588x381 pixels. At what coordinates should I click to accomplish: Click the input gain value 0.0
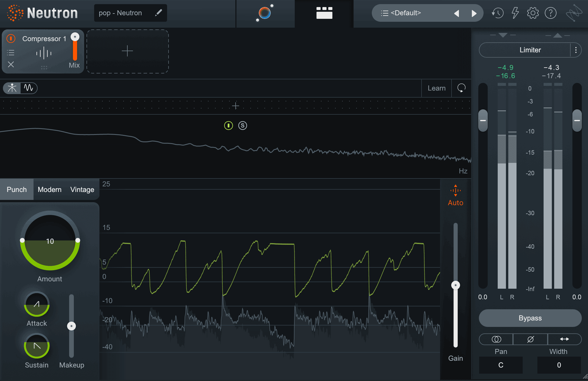(x=483, y=297)
